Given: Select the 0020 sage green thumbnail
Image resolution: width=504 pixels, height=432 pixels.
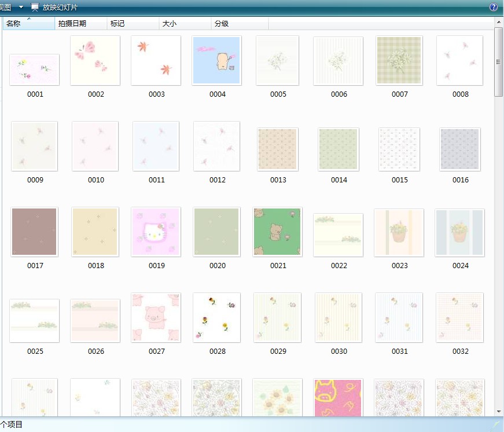Looking at the screenshot, I should coord(216,232).
